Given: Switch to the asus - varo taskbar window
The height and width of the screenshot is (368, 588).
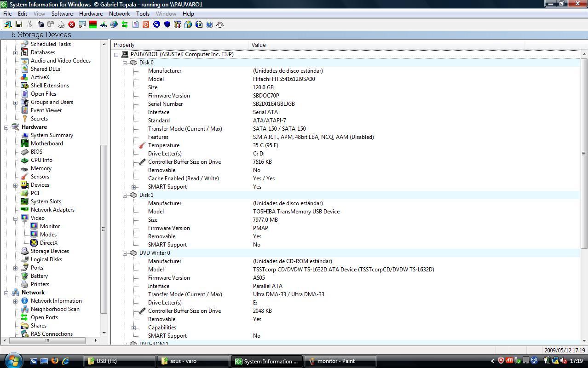Looking at the screenshot, I should pos(193,361).
